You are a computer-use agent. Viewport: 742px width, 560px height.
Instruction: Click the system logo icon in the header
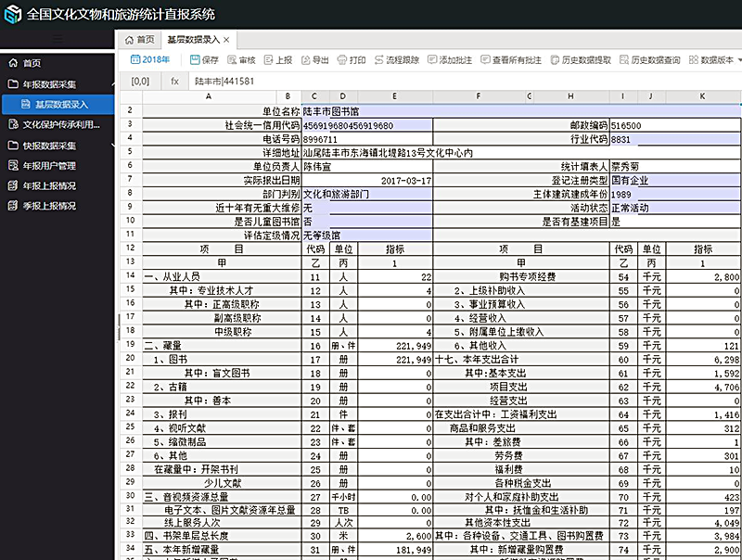click(x=13, y=14)
